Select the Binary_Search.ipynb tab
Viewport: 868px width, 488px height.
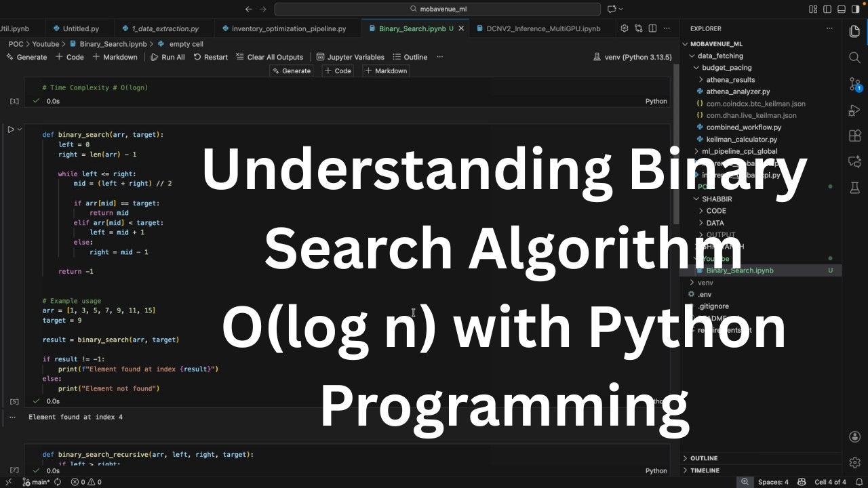(412, 28)
